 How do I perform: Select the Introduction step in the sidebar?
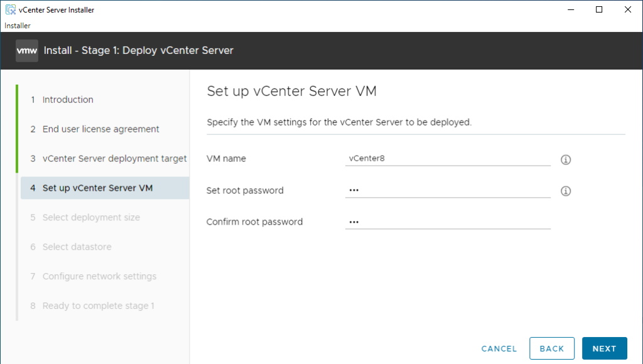pos(67,99)
